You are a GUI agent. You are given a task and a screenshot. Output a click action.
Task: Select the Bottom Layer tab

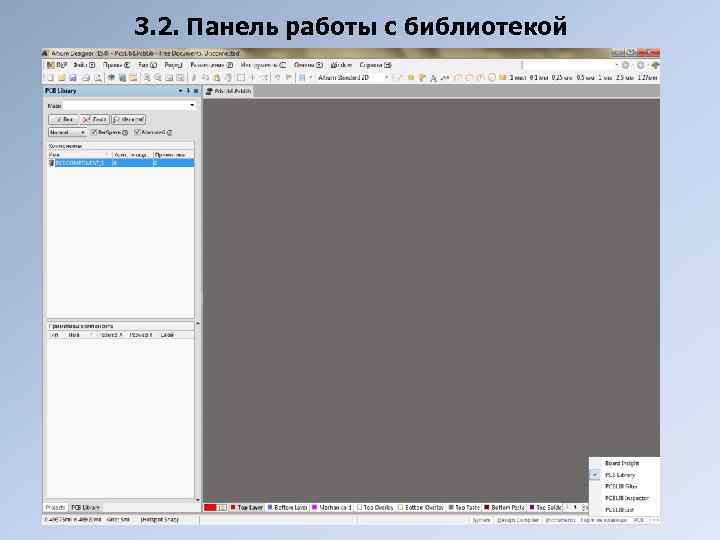[287, 507]
